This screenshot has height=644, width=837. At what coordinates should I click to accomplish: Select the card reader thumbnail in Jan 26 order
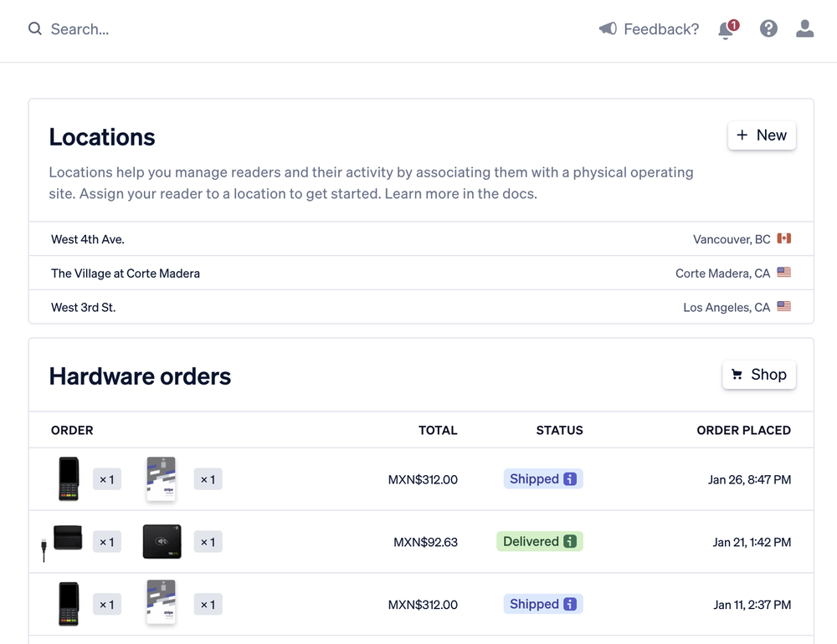(x=69, y=478)
